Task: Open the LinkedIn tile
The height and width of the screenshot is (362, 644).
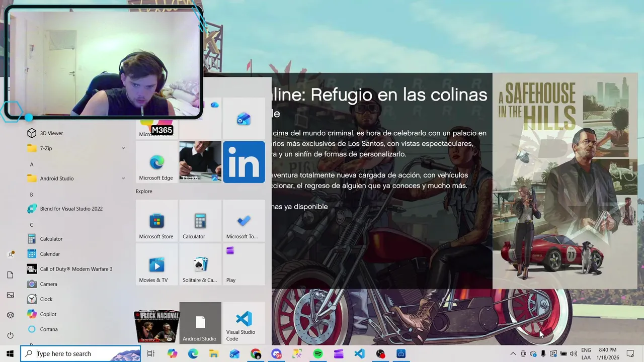Action: 244,162
